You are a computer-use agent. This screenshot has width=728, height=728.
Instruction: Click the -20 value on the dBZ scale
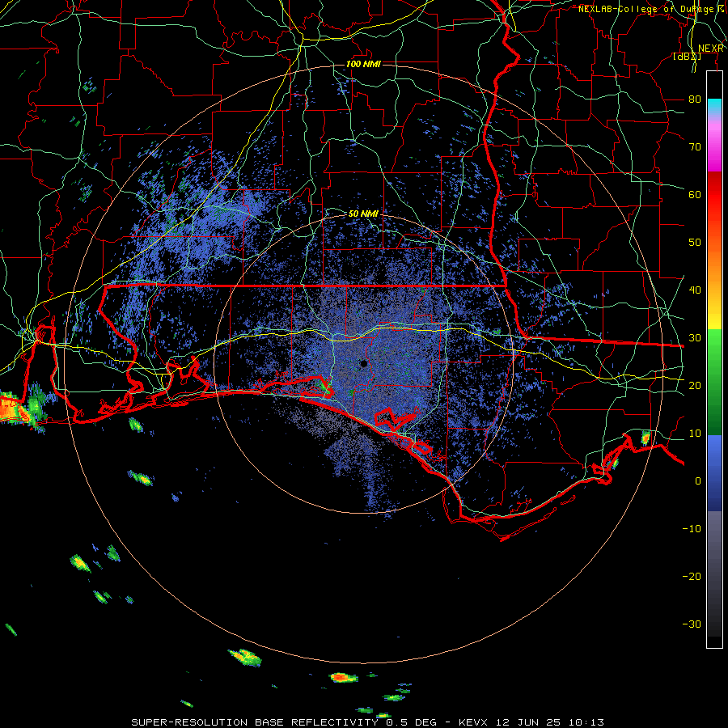click(x=692, y=576)
